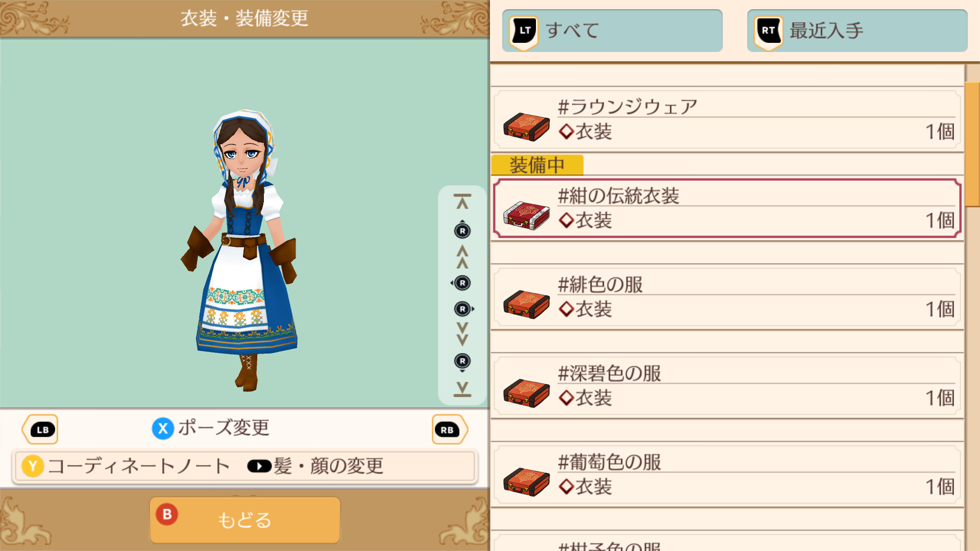Image resolution: width=980 pixels, height=551 pixels.
Task: Click the blue X pose change icon
Action: click(x=163, y=429)
